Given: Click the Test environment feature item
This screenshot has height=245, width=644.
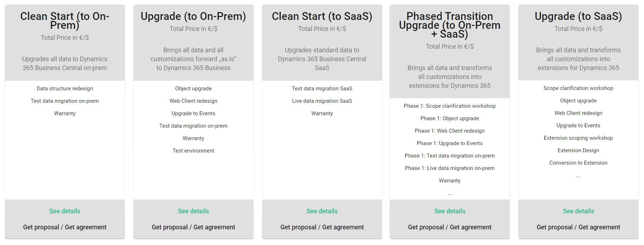Looking at the screenshot, I should coord(193,151).
